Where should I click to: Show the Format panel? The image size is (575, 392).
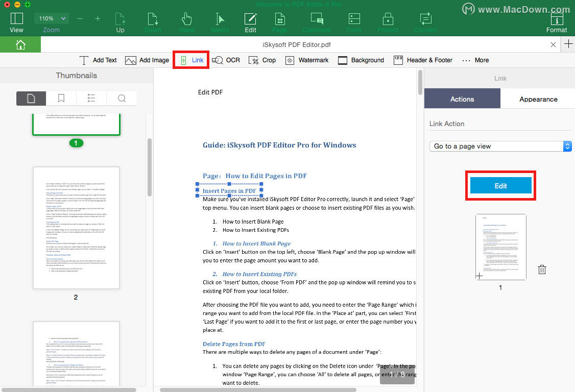pos(556,23)
